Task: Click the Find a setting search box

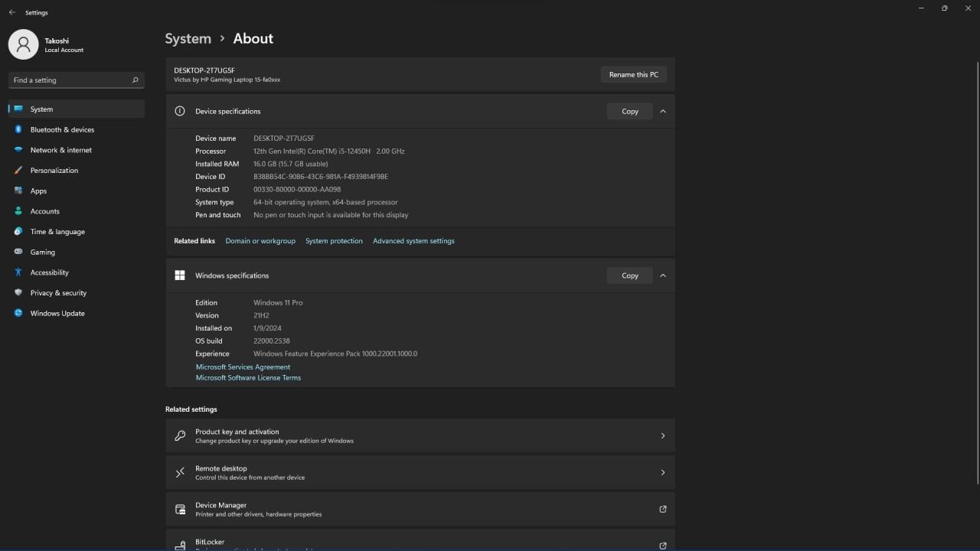Action: coord(76,80)
